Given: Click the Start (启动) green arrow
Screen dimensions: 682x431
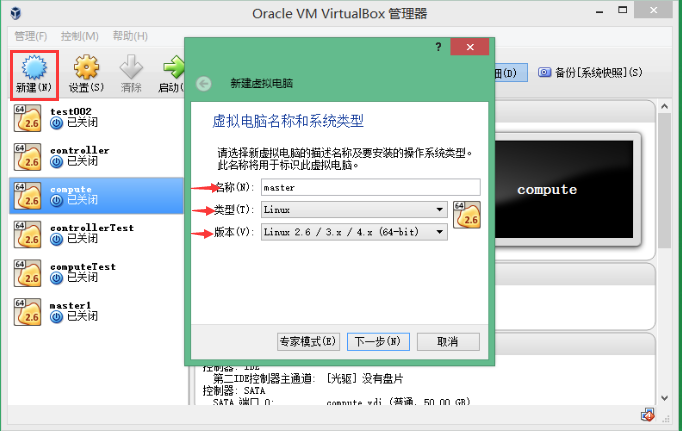Looking at the screenshot, I should click(x=174, y=67).
